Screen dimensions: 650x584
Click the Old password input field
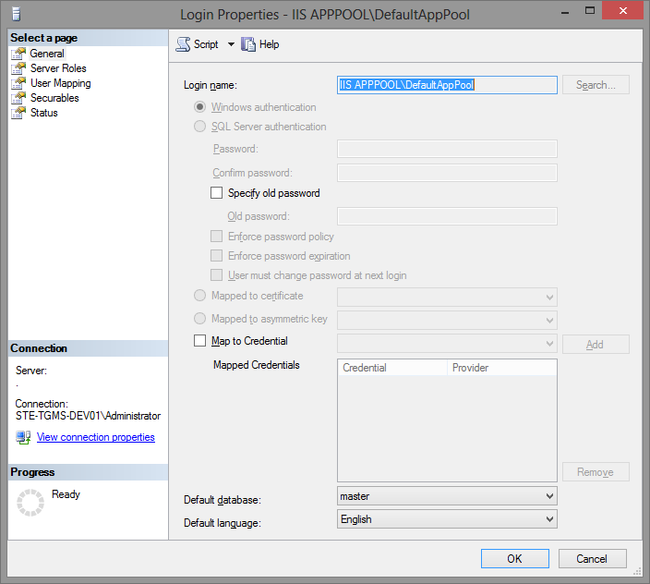tap(447, 216)
